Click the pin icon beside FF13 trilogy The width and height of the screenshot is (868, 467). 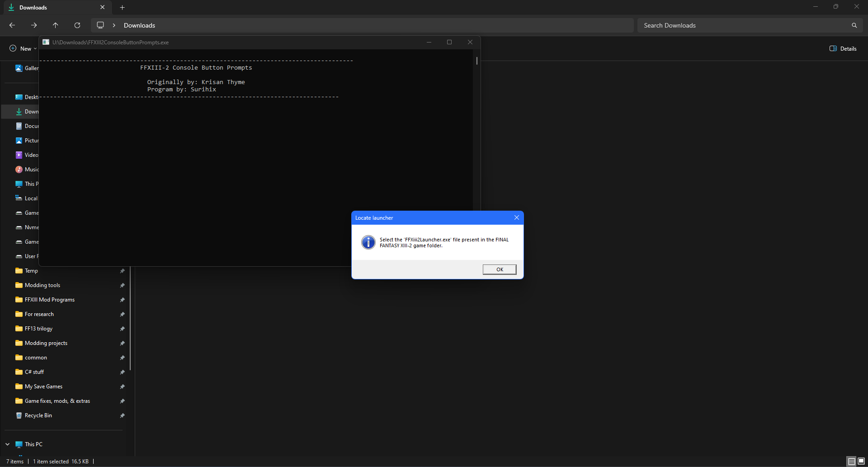(x=122, y=329)
